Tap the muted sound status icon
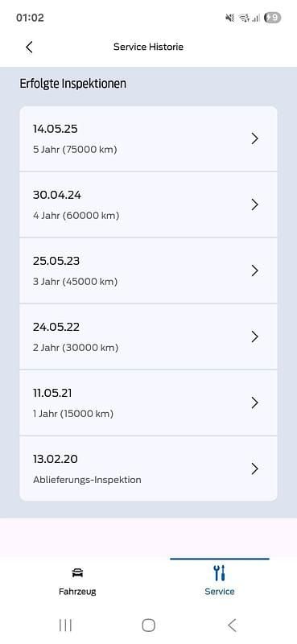 (229, 18)
